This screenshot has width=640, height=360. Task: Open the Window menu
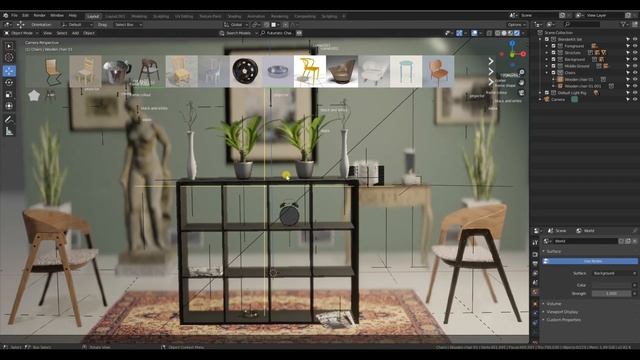[x=57, y=16]
